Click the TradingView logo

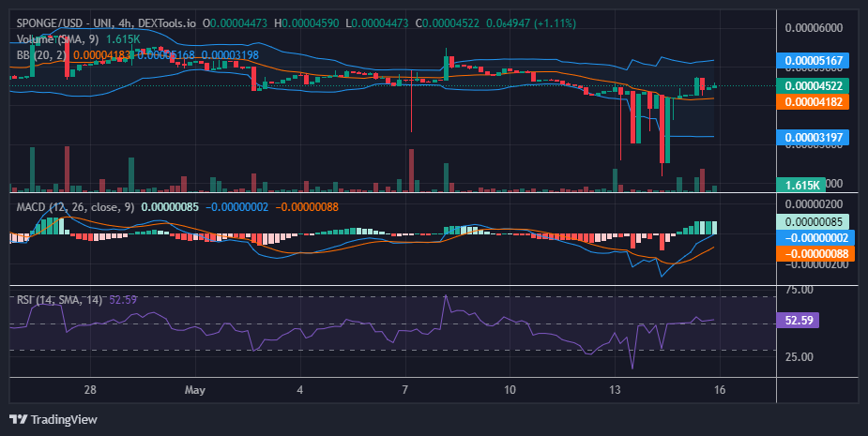(53, 419)
